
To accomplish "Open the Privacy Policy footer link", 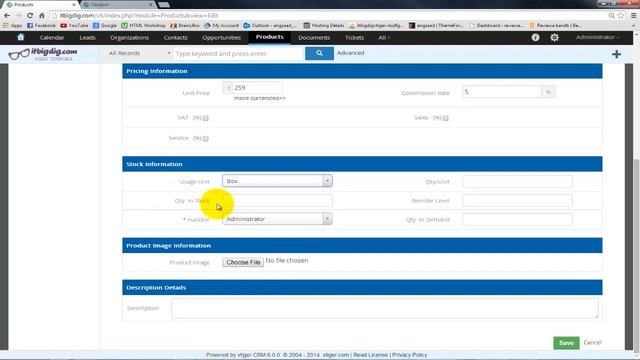I will click(x=409, y=355).
